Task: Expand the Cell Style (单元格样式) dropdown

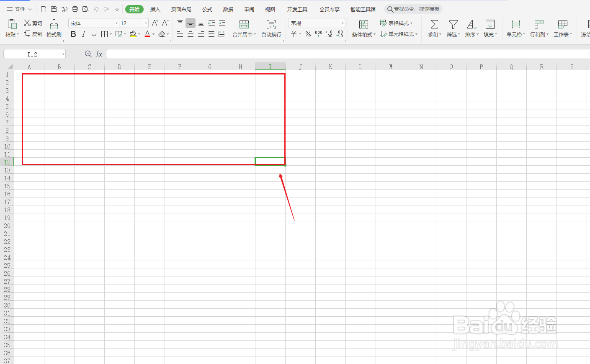Action: (417, 34)
